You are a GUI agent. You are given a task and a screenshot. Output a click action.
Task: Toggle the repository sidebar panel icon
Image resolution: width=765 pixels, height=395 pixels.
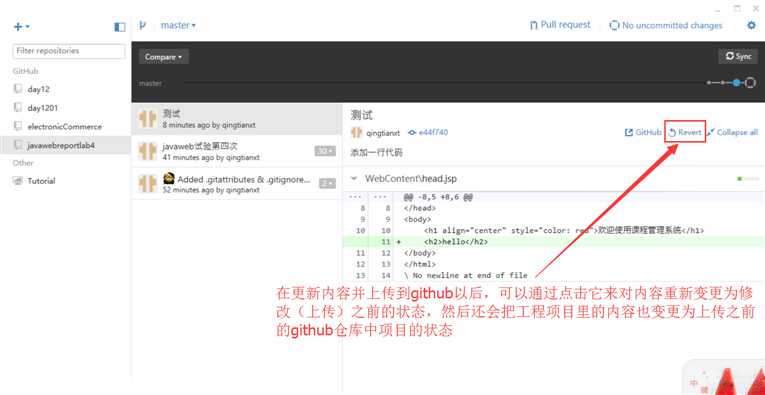[120, 27]
